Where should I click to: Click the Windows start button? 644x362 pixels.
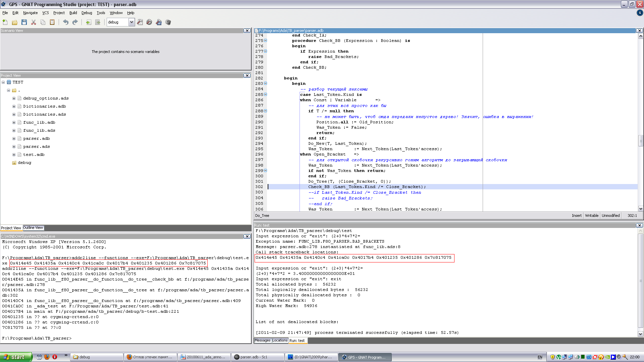(x=16, y=357)
